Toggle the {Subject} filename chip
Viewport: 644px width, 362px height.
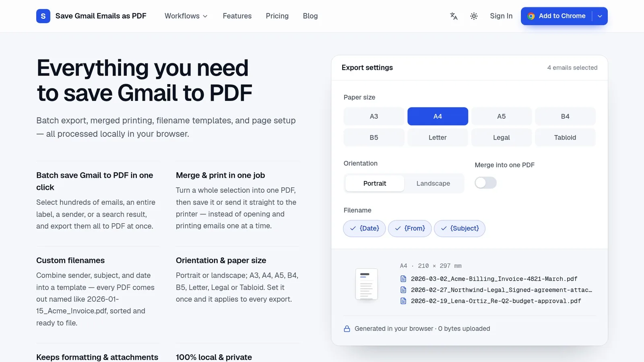point(460,228)
